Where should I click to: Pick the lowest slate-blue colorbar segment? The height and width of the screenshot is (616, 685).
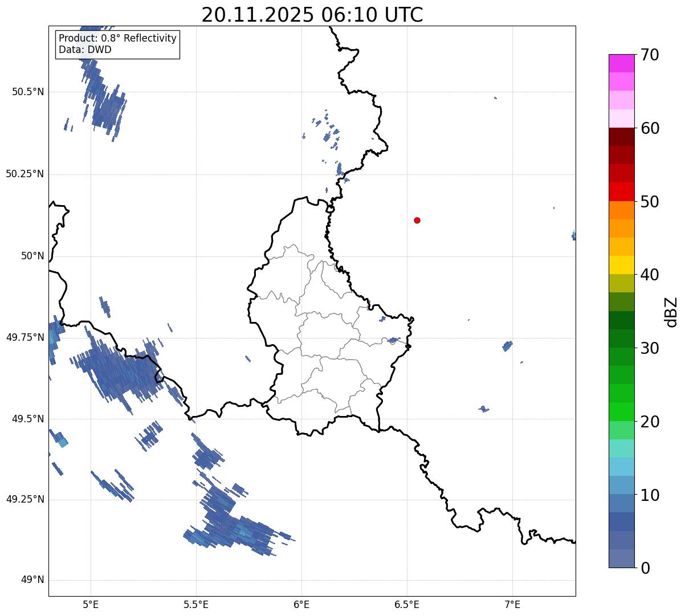621,558
